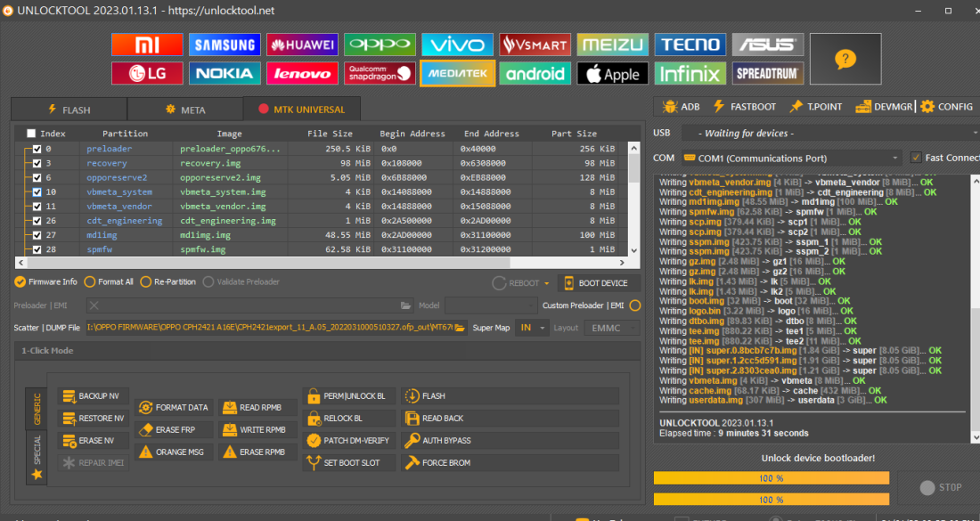
Task: Open DEVMGR device manager
Action: tap(884, 107)
